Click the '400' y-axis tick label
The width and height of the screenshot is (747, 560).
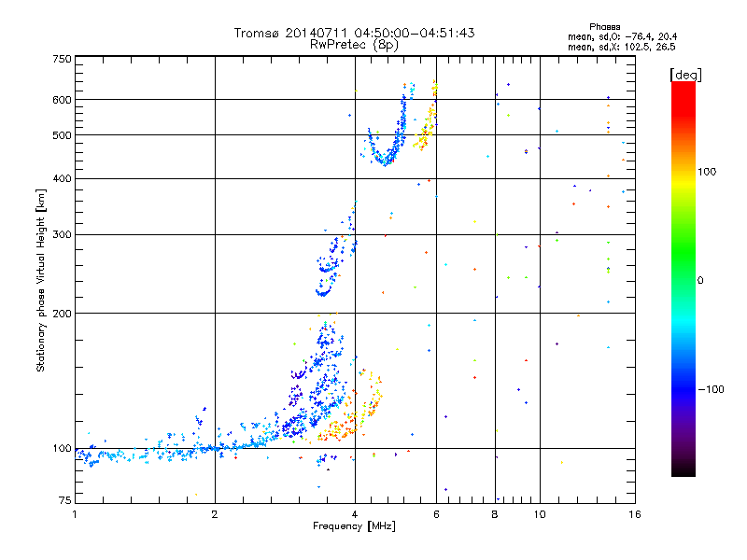(x=62, y=178)
